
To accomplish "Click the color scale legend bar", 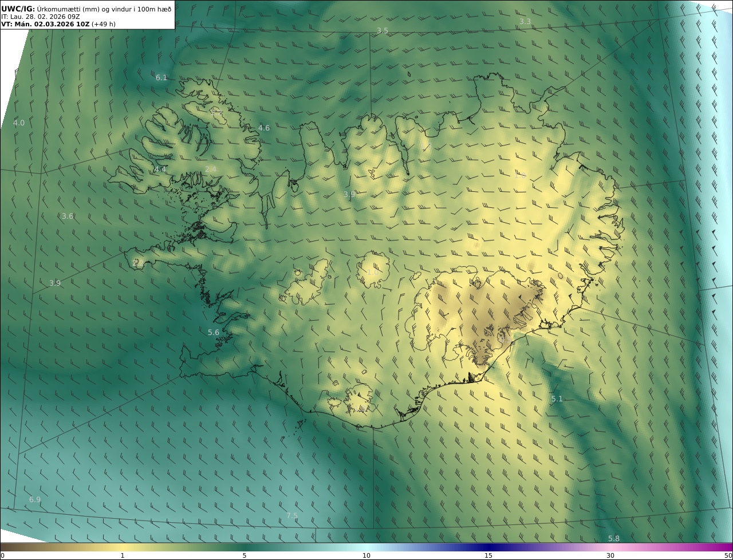I will [x=366, y=547].
